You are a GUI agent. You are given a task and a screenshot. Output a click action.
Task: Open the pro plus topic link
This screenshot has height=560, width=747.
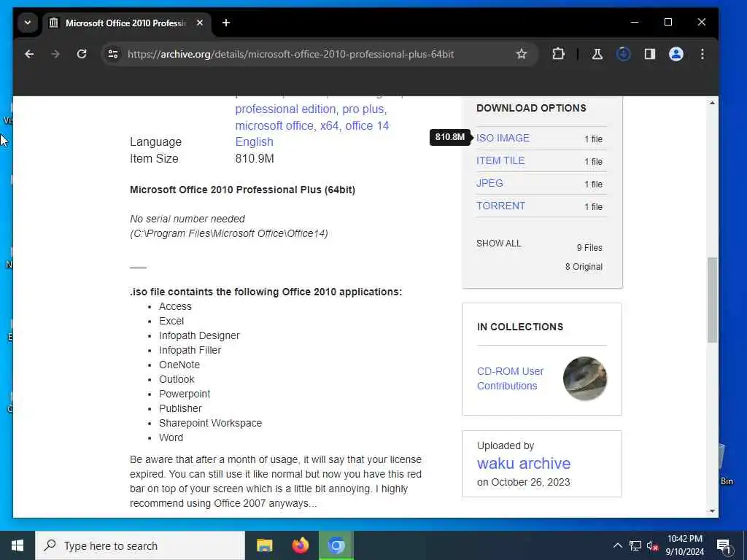[x=363, y=109]
